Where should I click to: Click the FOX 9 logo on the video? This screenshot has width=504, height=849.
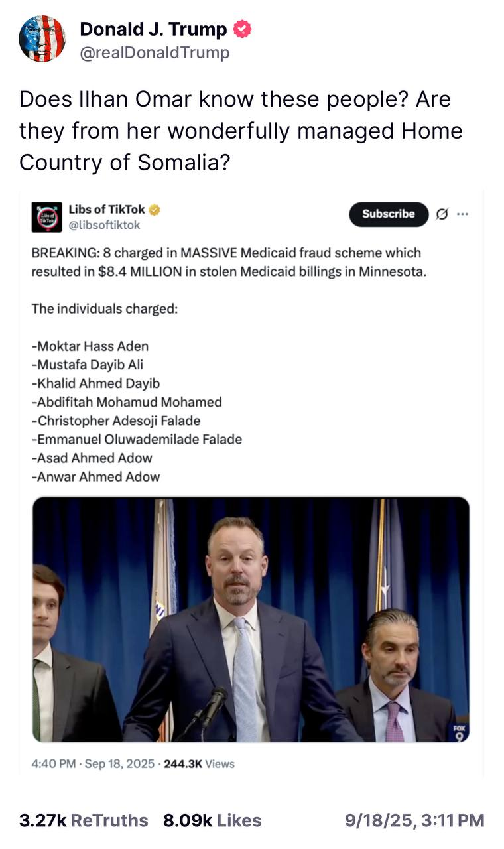coord(458,731)
